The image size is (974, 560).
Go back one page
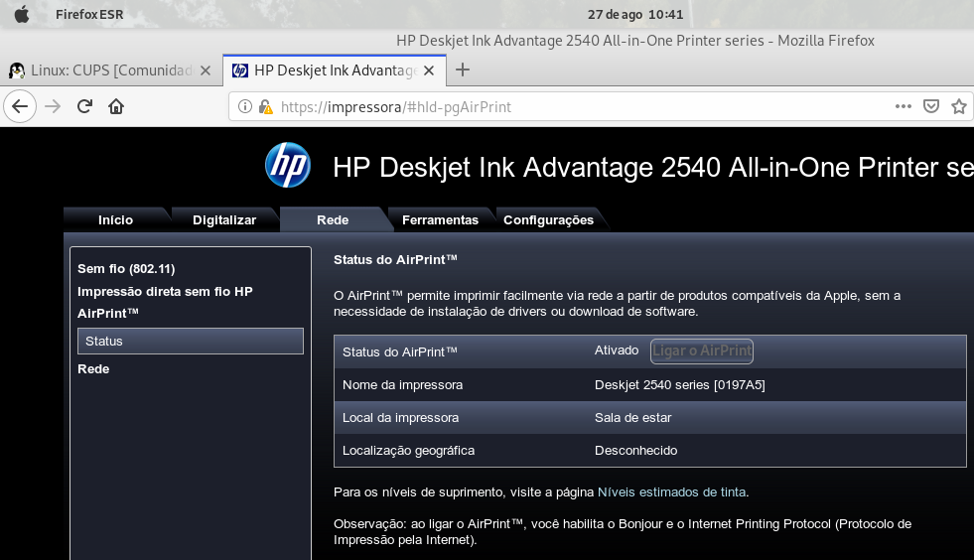pyautogui.click(x=20, y=107)
